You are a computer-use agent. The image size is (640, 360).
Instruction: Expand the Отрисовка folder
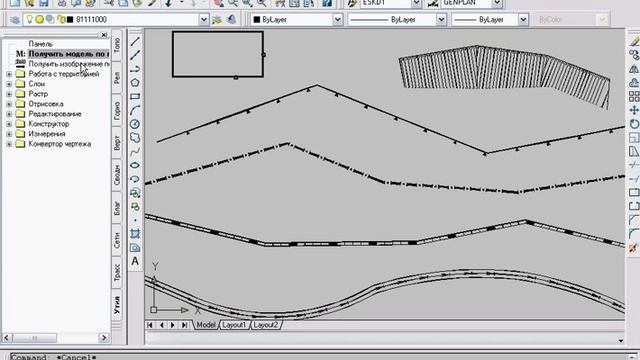[9, 104]
